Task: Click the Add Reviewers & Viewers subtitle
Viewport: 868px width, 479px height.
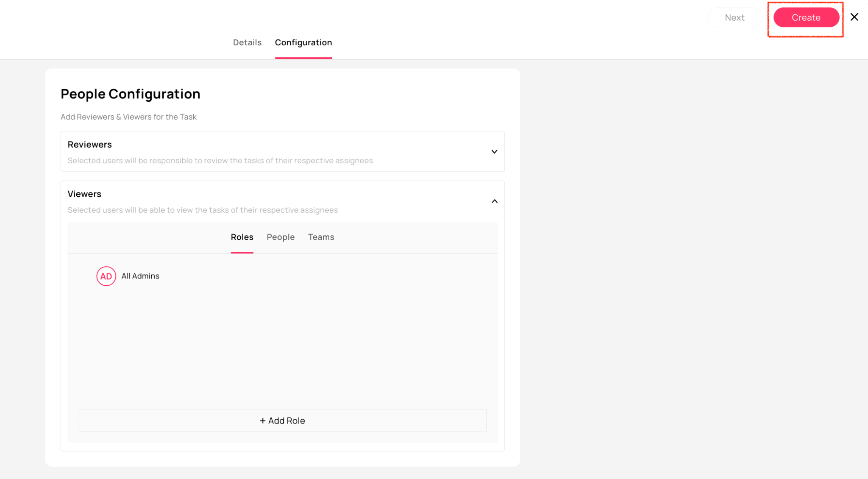Action: point(128,117)
